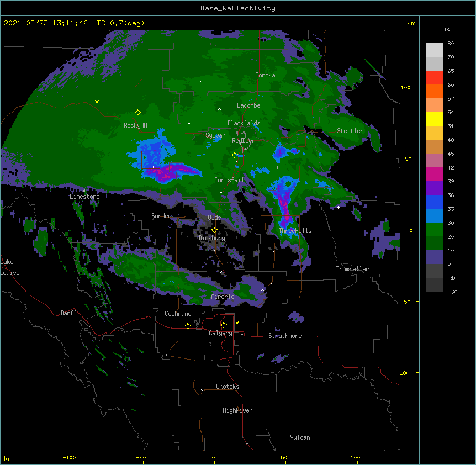
Task: Click the Didsbury town label
Action: [x=211, y=238]
